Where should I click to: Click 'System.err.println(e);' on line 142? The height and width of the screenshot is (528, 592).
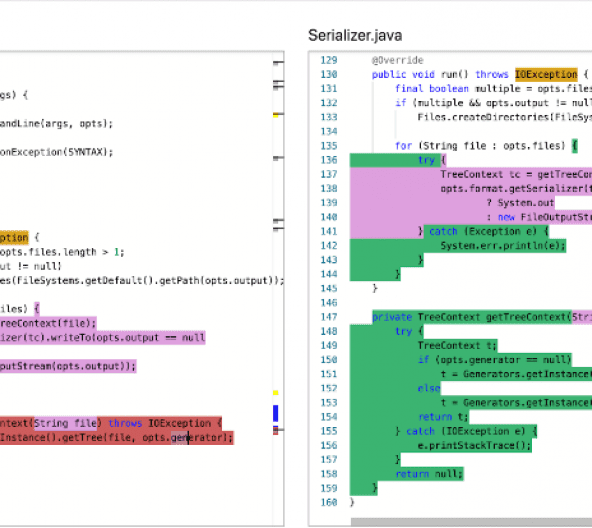[503, 246]
